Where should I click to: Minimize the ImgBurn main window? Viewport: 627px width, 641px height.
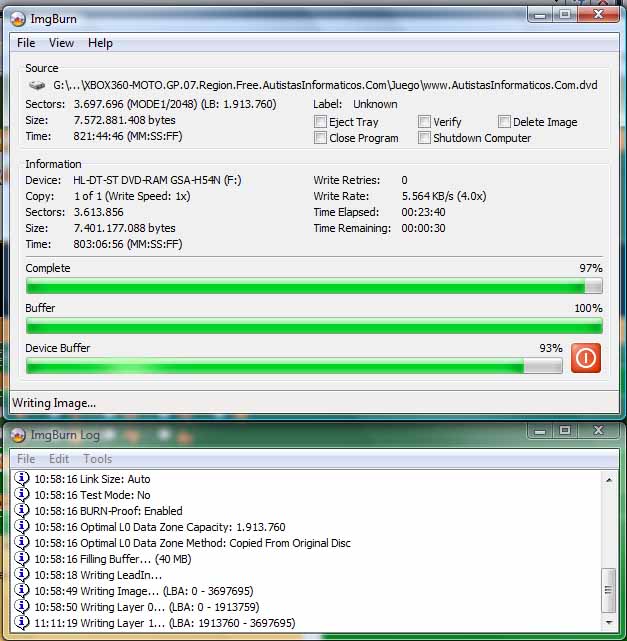pos(540,15)
